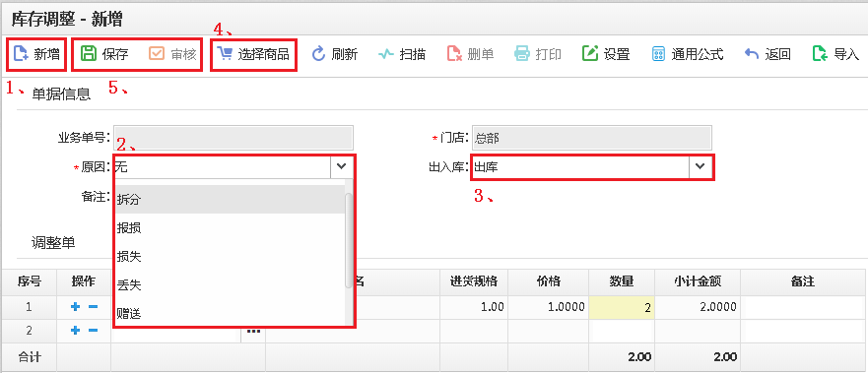Import data with 导入
This screenshot has width=868, height=373.
point(835,54)
